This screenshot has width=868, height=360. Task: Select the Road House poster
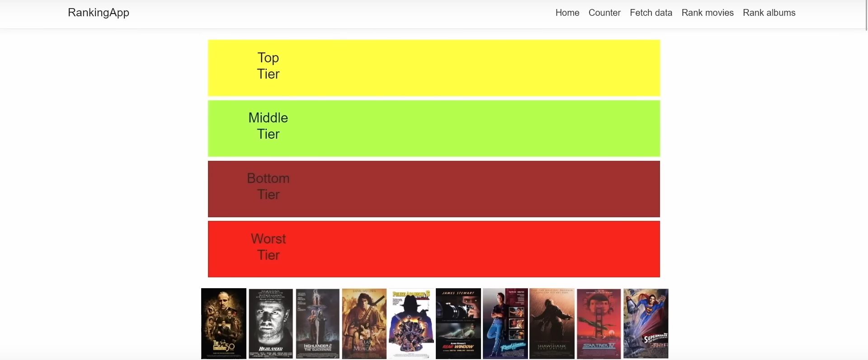pos(505,323)
